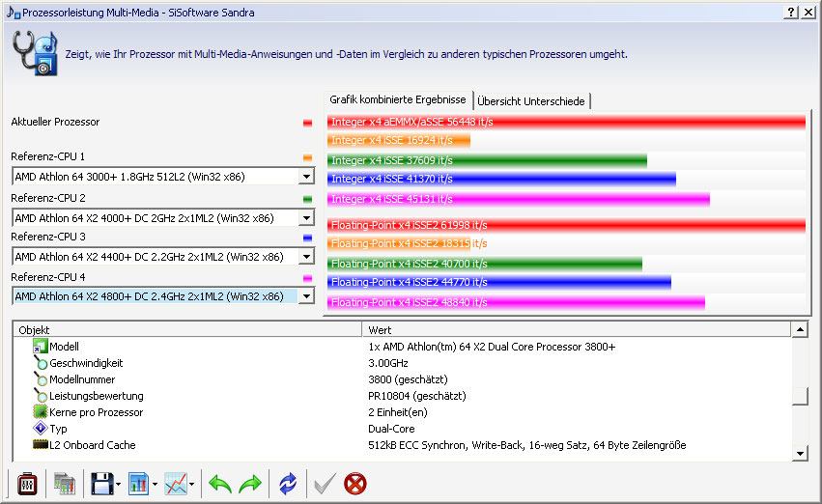
Task: Click value 'PR10804 (geschätzt)'
Action: point(416,396)
